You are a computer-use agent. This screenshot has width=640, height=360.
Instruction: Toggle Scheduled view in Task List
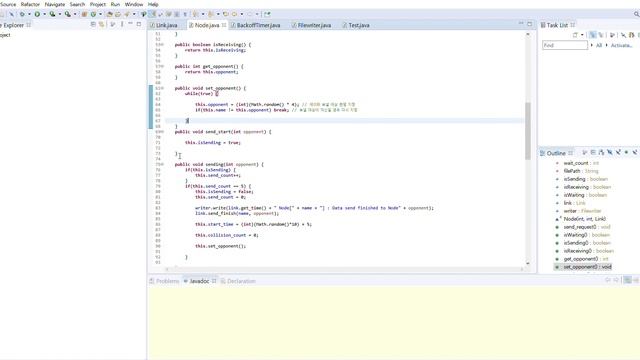pyautogui.click(x=600, y=35)
